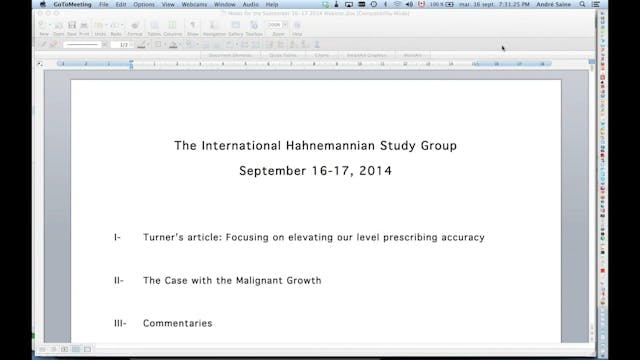Open the File menu
This screenshot has width=640, height=360.
[104, 4]
